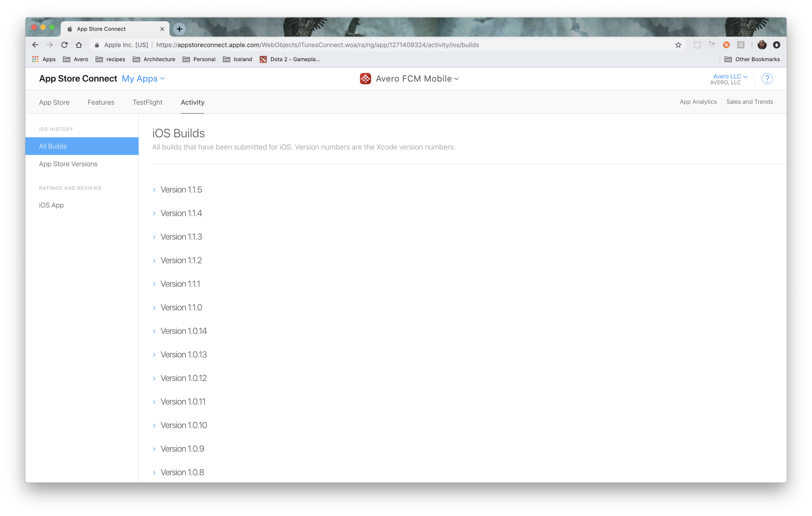Viewport: 812px width, 516px height.
Task: Click the back navigation arrow
Action: pos(35,45)
